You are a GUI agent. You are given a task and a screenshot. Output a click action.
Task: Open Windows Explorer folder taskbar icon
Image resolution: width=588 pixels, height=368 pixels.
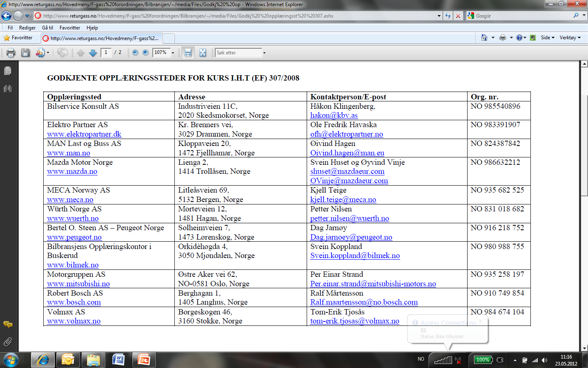coord(93,360)
